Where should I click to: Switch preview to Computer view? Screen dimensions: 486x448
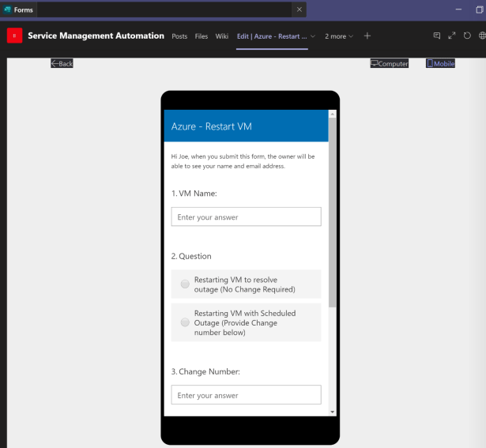[390, 63]
